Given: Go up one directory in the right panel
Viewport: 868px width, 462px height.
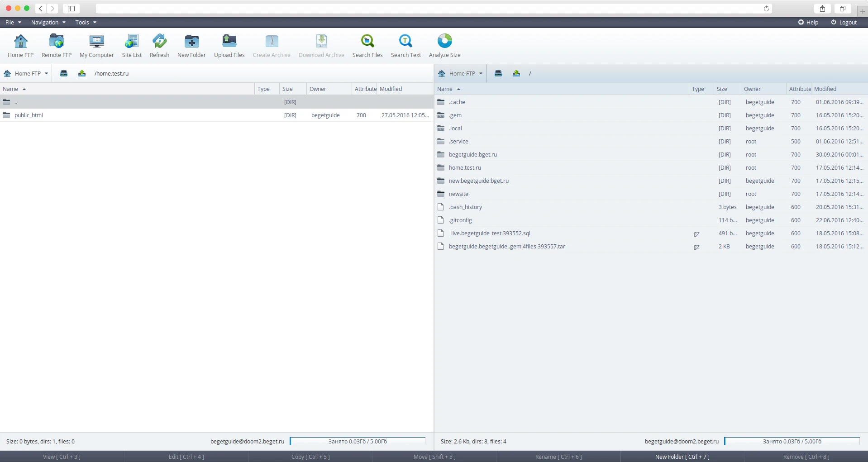Looking at the screenshot, I should (516, 73).
